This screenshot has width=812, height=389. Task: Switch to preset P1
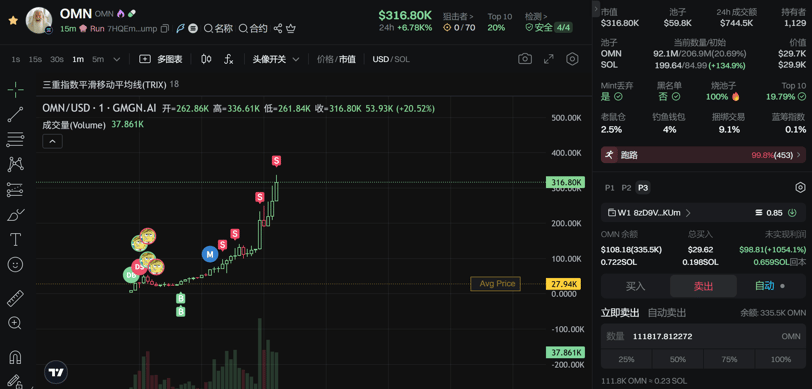point(610,188)
